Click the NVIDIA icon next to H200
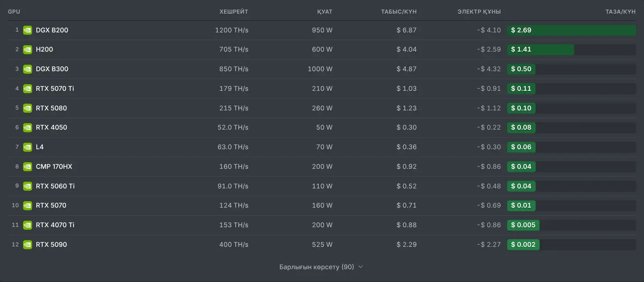644x282 pixels. [27, 50]
